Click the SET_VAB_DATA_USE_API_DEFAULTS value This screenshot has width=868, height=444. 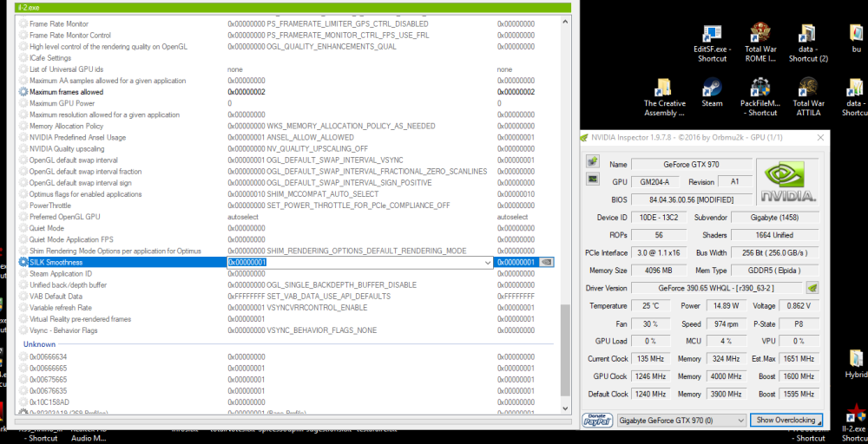tap(329, 297)
